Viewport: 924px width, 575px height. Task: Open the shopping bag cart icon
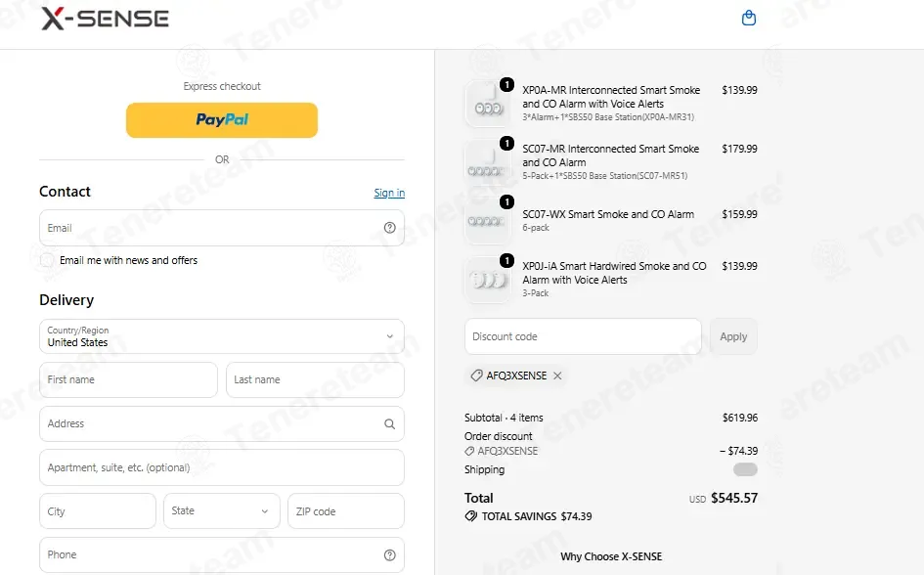pos(748,18)
